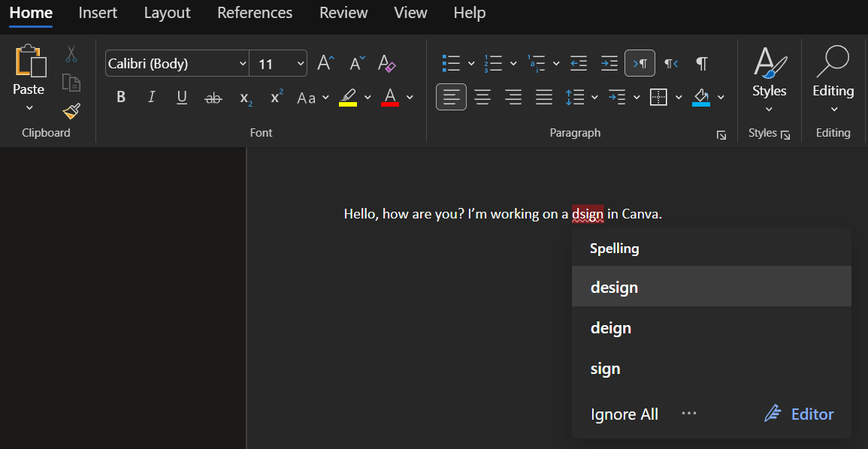
Task: Expand the Change Case menu
Action: tap(325, 98)
